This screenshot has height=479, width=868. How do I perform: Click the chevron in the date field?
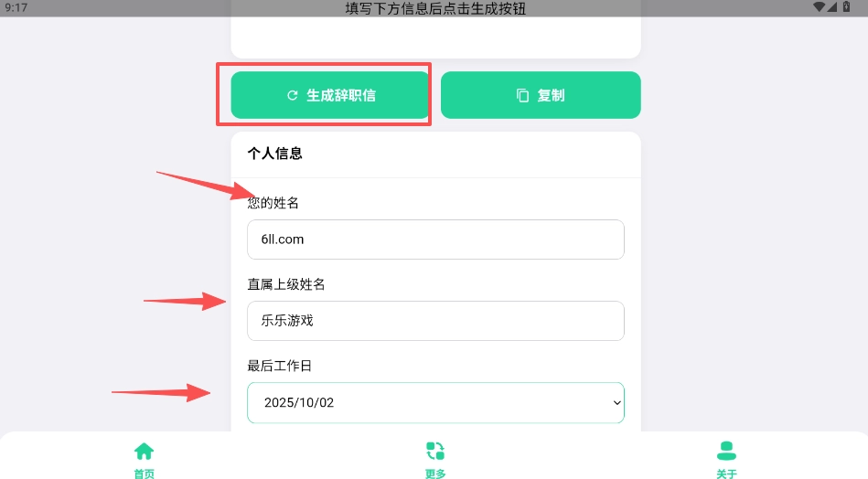[x=616, y=402]
